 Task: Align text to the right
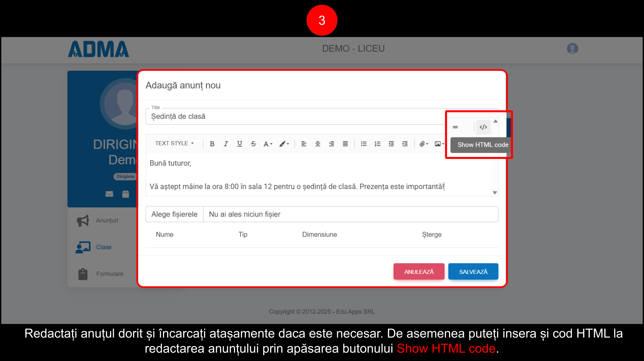pos(332,144)
